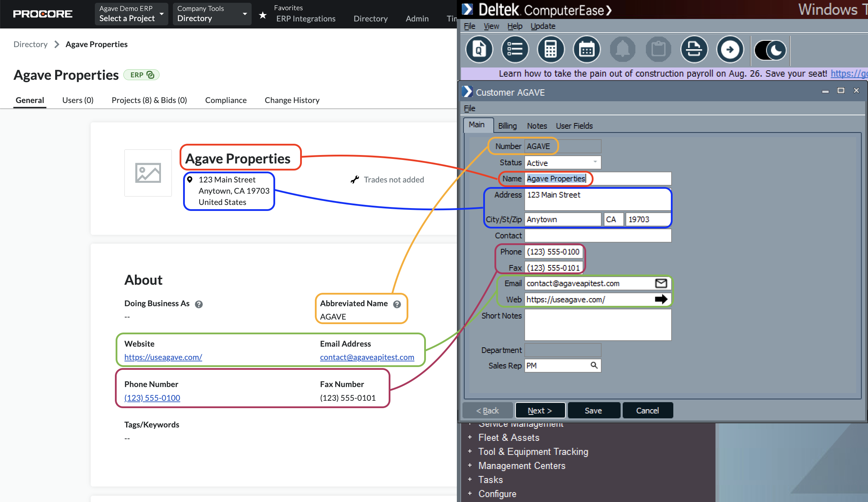Open ComputerEase File menu in main menubar
The image size is (868, 502).
tap(469, 26)
